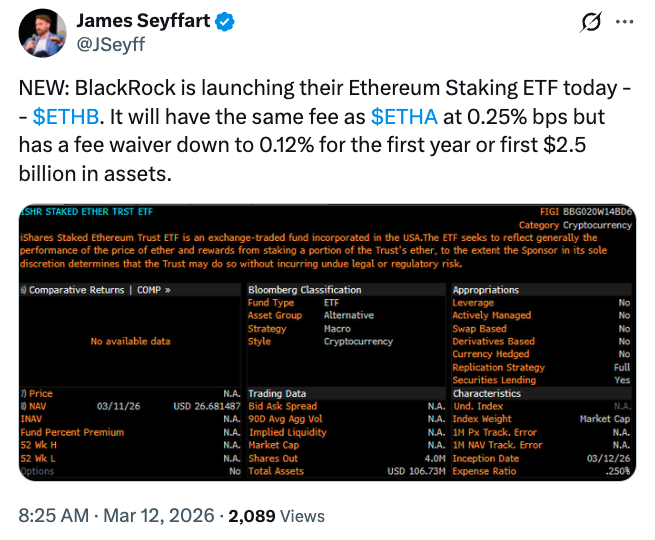The width and height of the screenshot is (655, 540).
Task: Click the Bloomberg Classification header
Action: pyautogui.click(x=304, y=290)
